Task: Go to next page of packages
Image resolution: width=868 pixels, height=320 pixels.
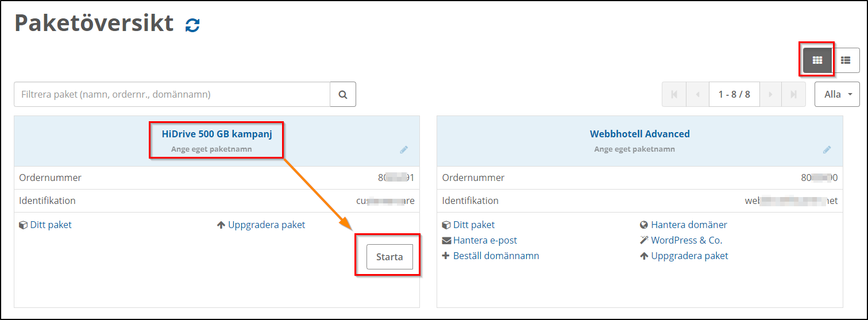Action: (771, 94)
